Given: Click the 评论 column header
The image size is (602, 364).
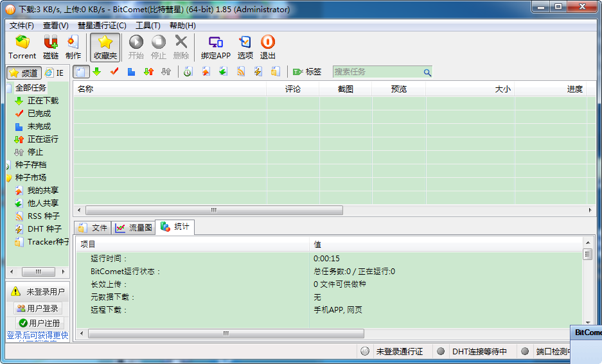Looking at the screenshot, I should (x=293, y=89).
